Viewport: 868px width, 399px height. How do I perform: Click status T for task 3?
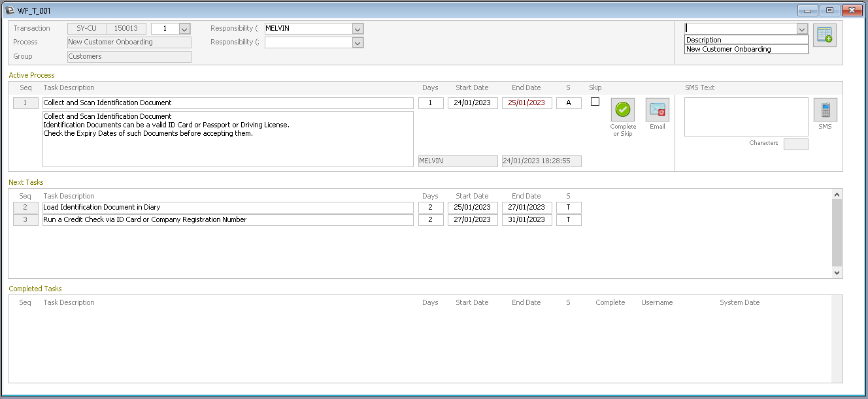click(569, 220)
